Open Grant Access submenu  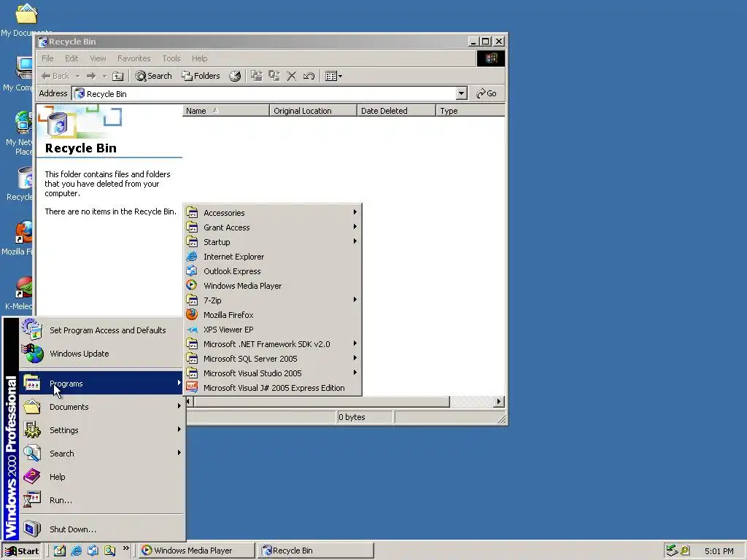[x=273, y=227]
